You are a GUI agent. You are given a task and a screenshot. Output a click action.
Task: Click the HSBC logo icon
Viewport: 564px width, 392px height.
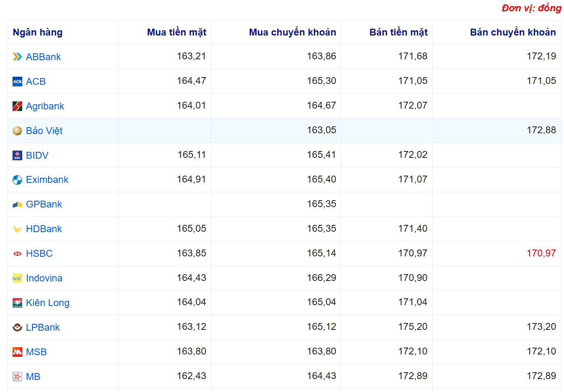(17, 254)
